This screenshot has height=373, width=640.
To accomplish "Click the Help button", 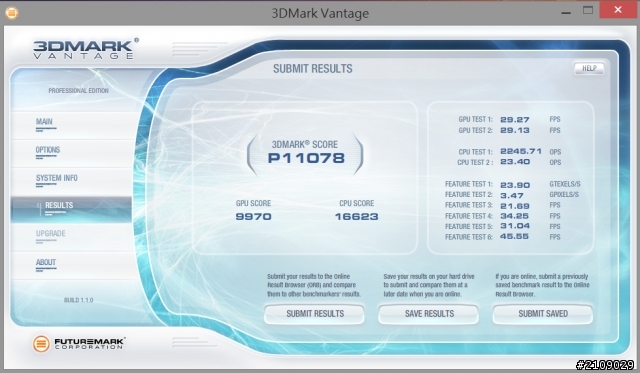I will [x=589, y=69].
